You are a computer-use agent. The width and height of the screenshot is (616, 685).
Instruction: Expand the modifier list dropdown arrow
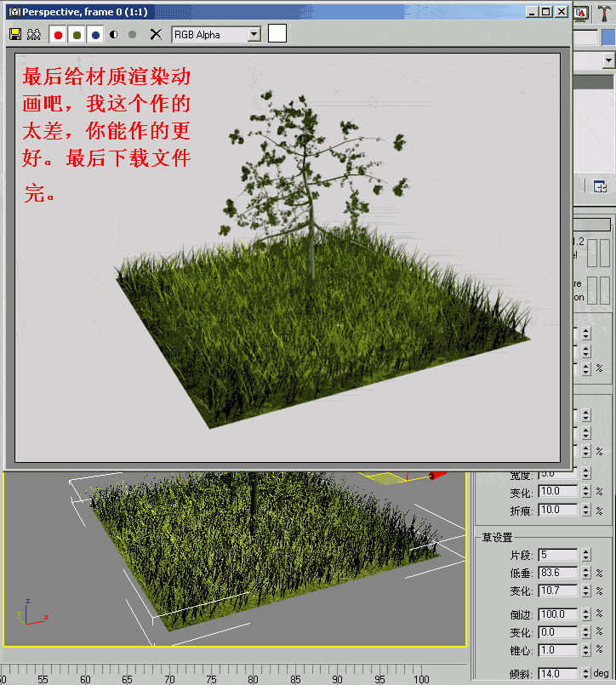coord(609,60)
